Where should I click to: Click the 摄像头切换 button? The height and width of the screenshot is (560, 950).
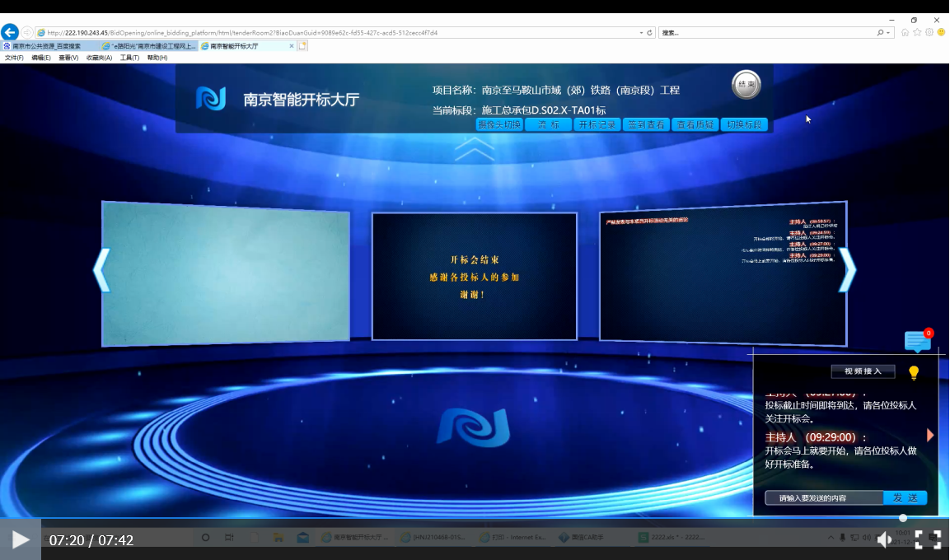tap(499, 124)
